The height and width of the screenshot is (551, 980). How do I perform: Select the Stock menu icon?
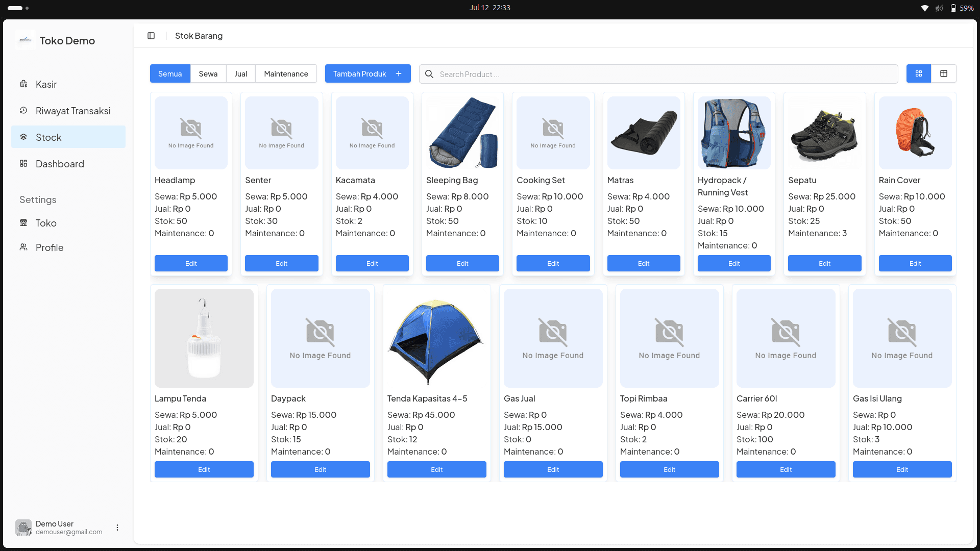coord(23,137)
